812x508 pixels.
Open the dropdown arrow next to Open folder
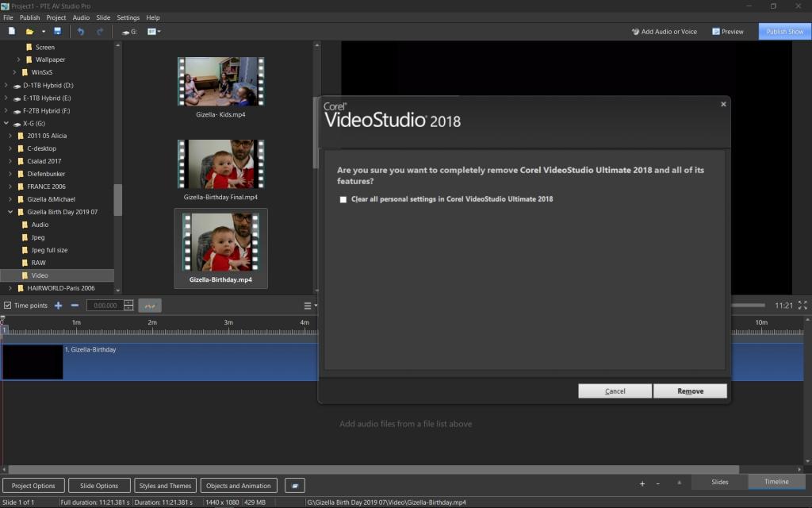[x=44, y=32]
